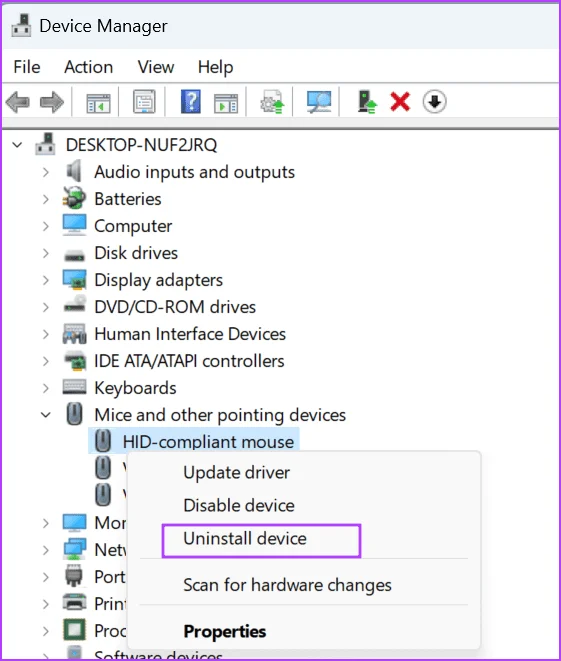Expand DVD/CD-ROM drives category
The width and height of the screenshot is (561, 661).
pos(46,307)
